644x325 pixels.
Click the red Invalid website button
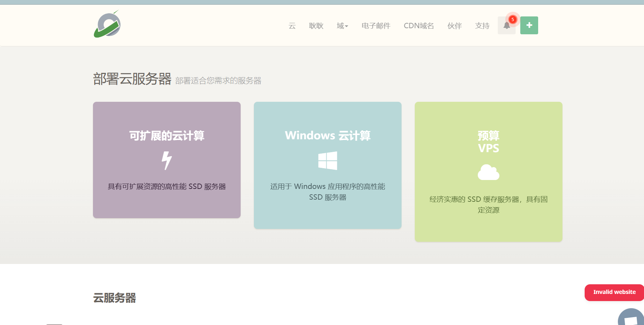[x=614, y=292]
